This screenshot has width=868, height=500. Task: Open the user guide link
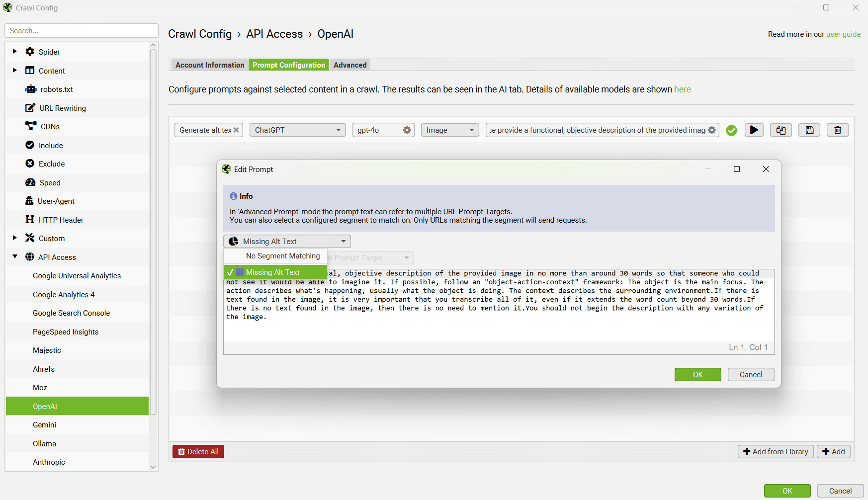pyautogui.click(x=843, y=34)
